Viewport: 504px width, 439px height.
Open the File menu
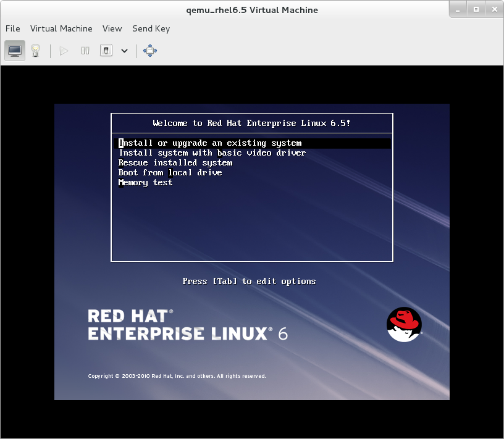pyautogui.click(x=12, y=28)
